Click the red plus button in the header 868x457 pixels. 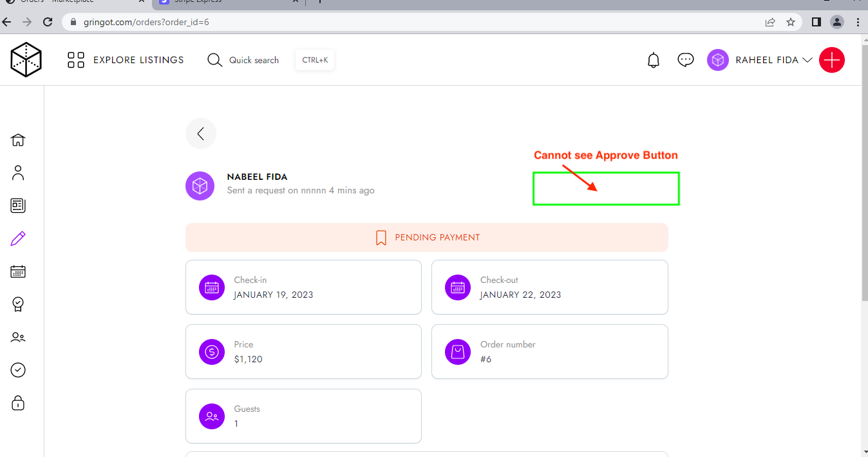[831, 60]
